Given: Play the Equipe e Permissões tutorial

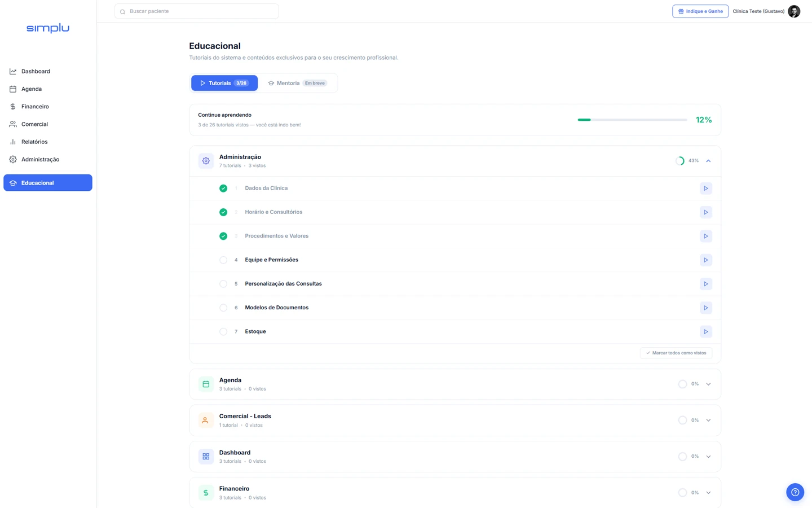Looking at the screenshot, I should (705, 260).
